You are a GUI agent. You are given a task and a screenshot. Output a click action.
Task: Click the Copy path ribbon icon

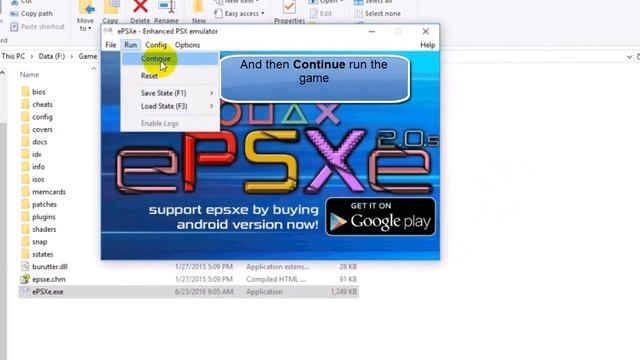(14, 13)
